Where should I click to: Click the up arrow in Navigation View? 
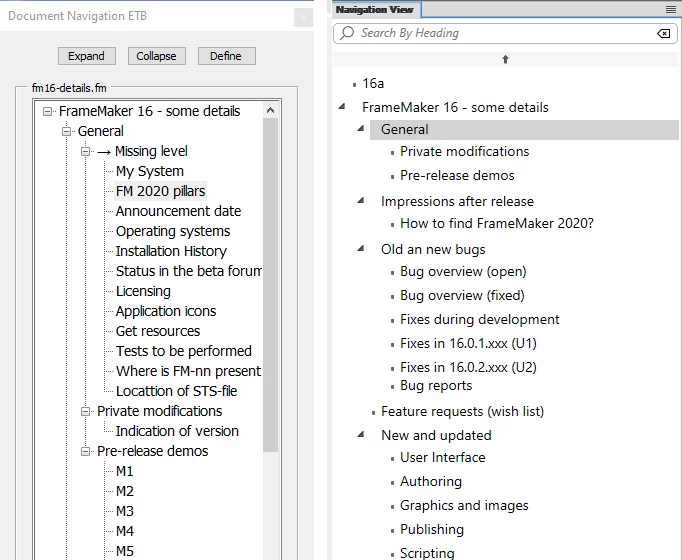pos(505,59)
